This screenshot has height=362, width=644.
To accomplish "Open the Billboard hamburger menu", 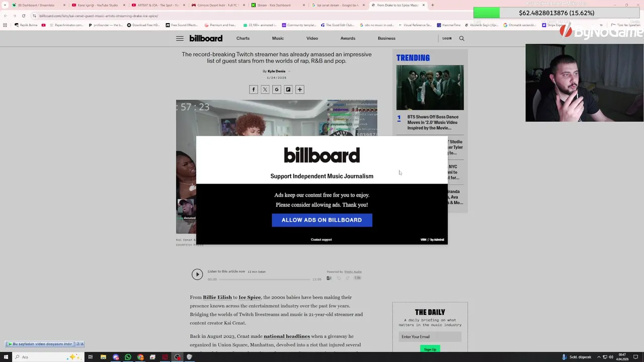I will [x=180, y=38].
